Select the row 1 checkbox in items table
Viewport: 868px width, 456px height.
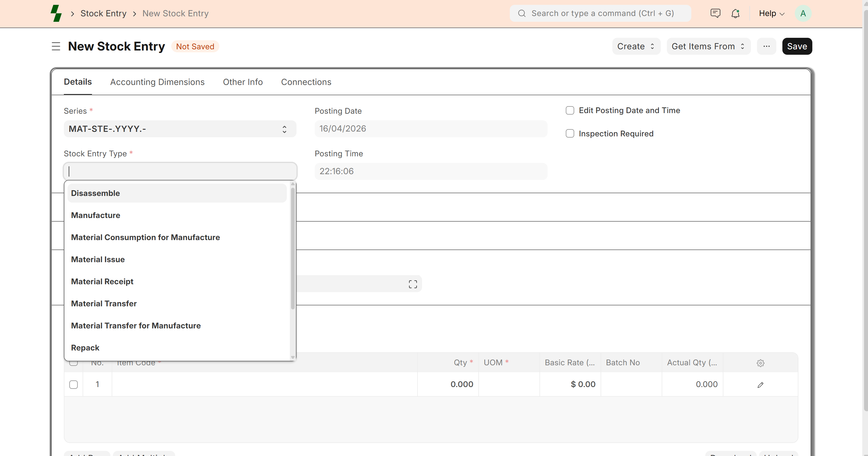[x=74, y=385]
